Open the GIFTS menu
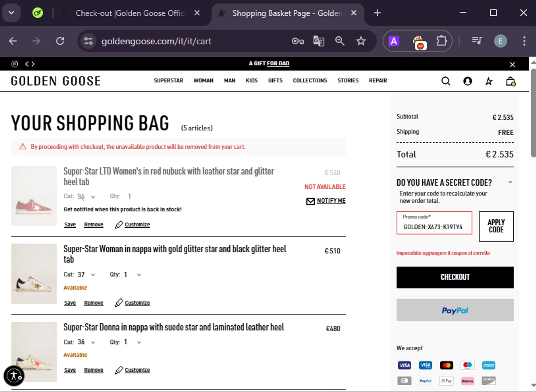Viewport: 536px width, 392px height. tap(276, 81)
